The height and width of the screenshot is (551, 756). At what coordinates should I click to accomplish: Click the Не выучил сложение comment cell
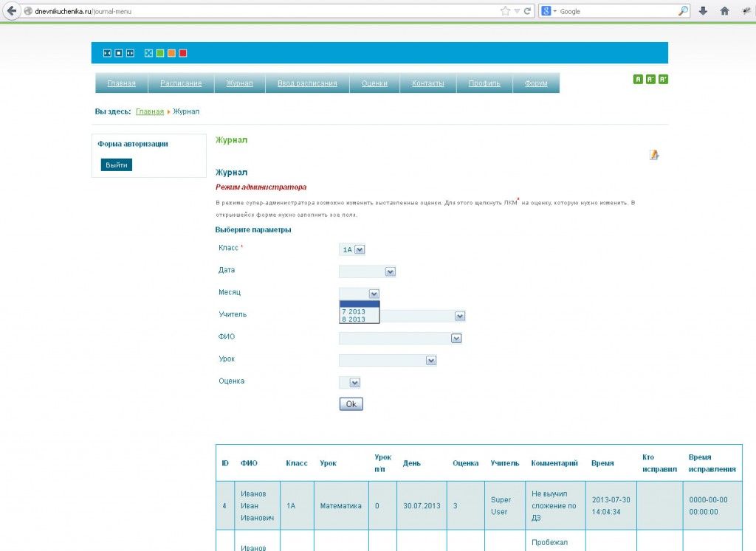pos(554,506)
